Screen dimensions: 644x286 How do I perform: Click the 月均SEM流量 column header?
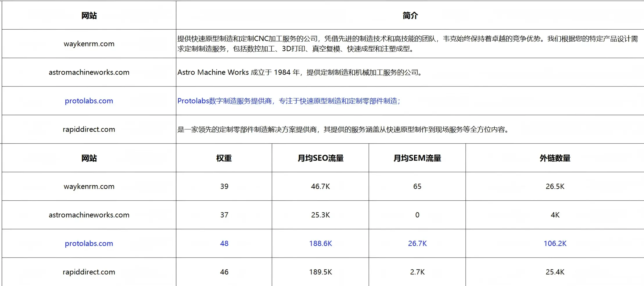[x=417, y=158]
